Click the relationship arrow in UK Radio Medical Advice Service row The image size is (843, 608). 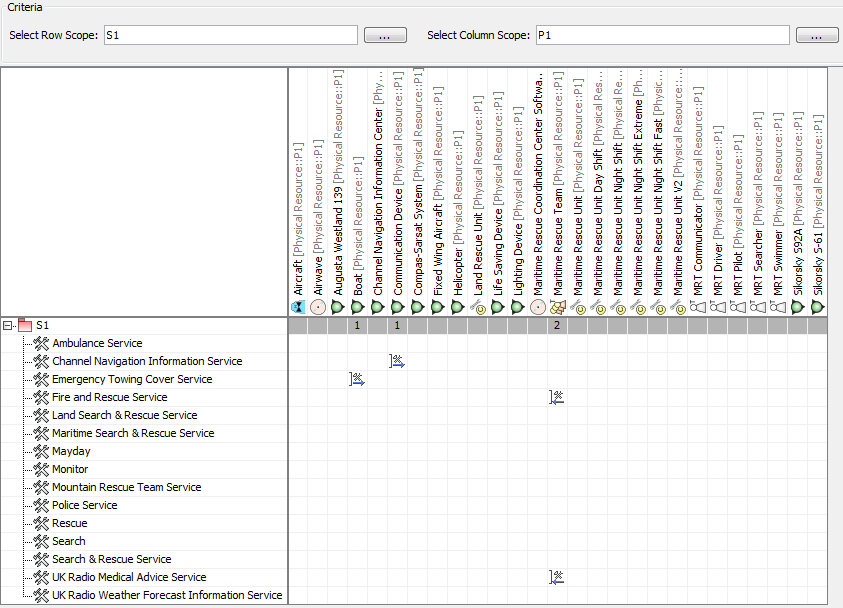[556, 577]
